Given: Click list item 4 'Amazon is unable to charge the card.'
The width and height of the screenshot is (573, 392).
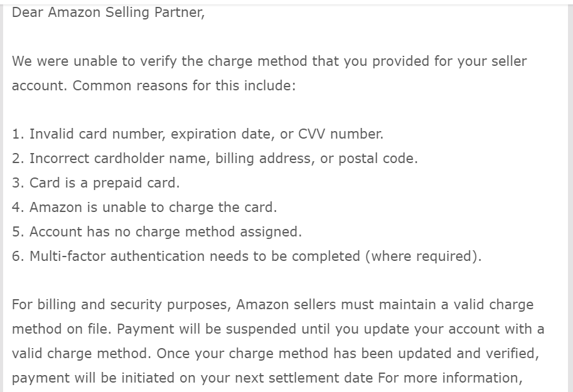Looking at the screenshot, I should [144, 208].
